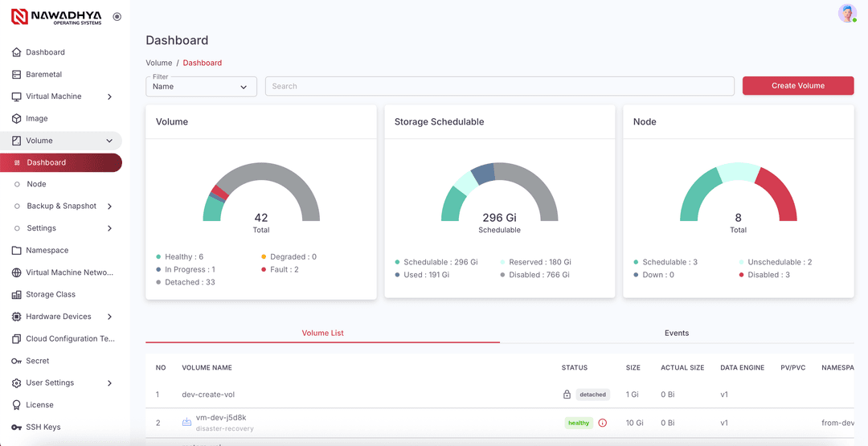Click the Baremetal server icon in sidebar
The height and width of the screenshot is (446, 868).
(17, 75)
